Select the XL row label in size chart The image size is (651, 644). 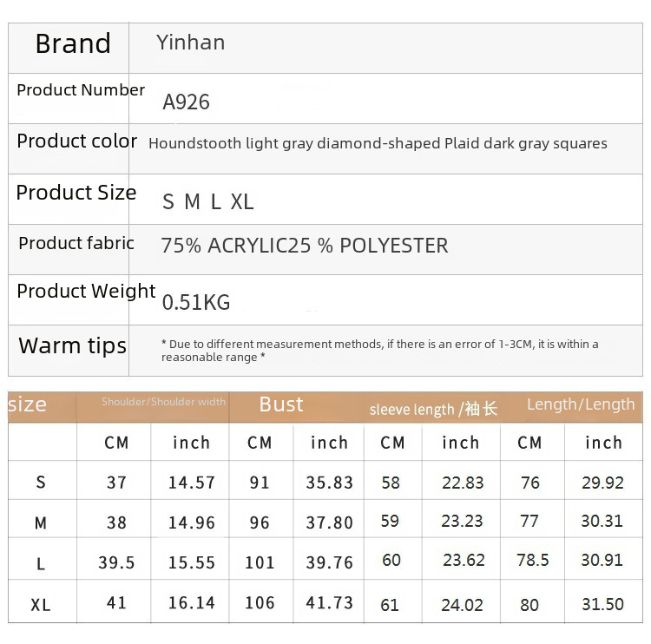[x=41, y=605]
